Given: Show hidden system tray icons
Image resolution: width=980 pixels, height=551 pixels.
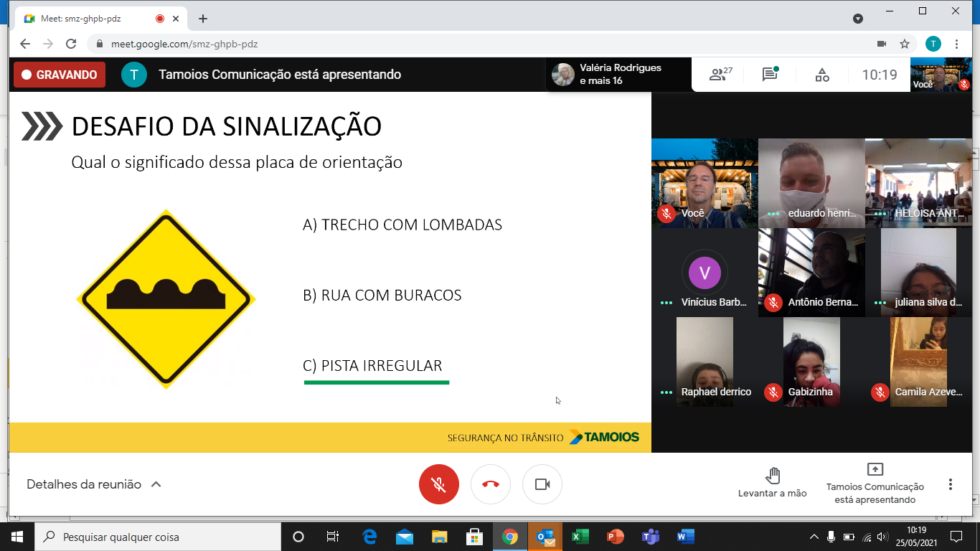Looking at the screenshot, I should pos(814,537).
